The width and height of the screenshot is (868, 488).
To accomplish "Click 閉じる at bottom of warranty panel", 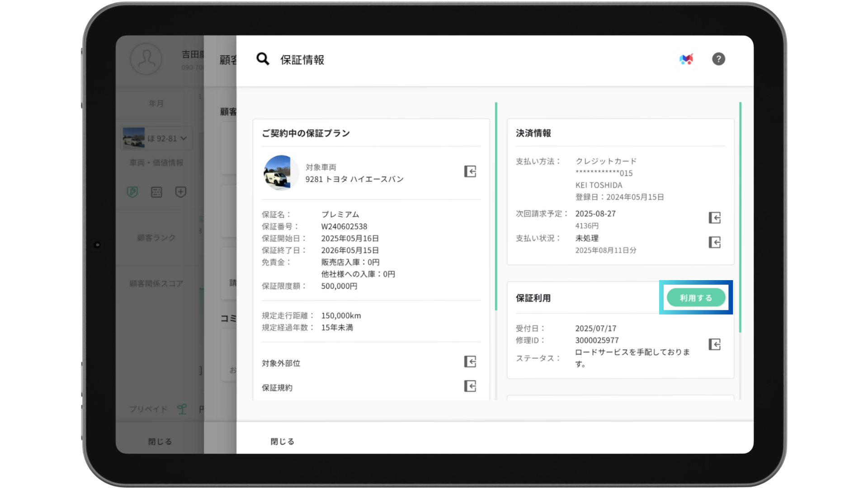I will tap(283, 441).
